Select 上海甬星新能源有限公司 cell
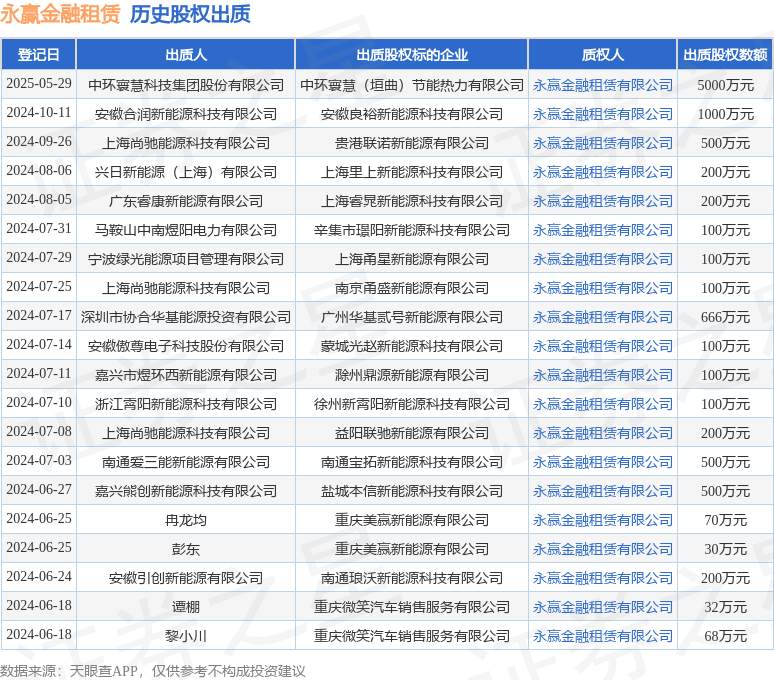The width and height of the screenshot is (774, 680). click(412, 259)
